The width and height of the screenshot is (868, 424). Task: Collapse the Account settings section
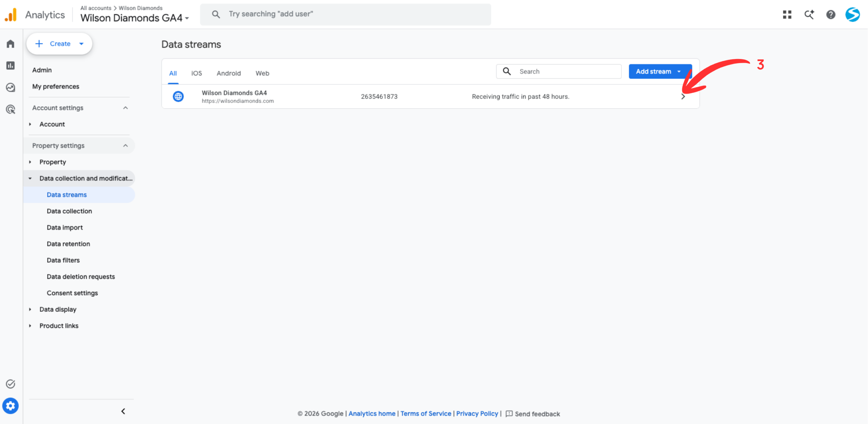click(125, 108)
